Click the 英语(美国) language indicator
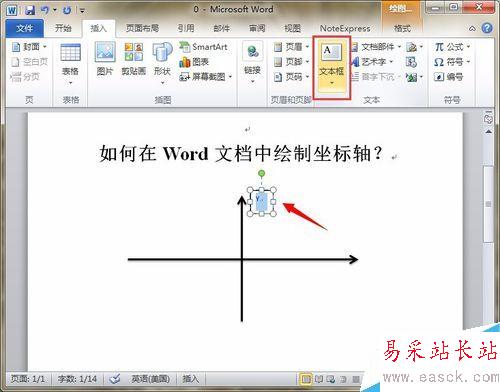Image resolution: width=500 pixels, height=392 pixels. tap(150, 379)
